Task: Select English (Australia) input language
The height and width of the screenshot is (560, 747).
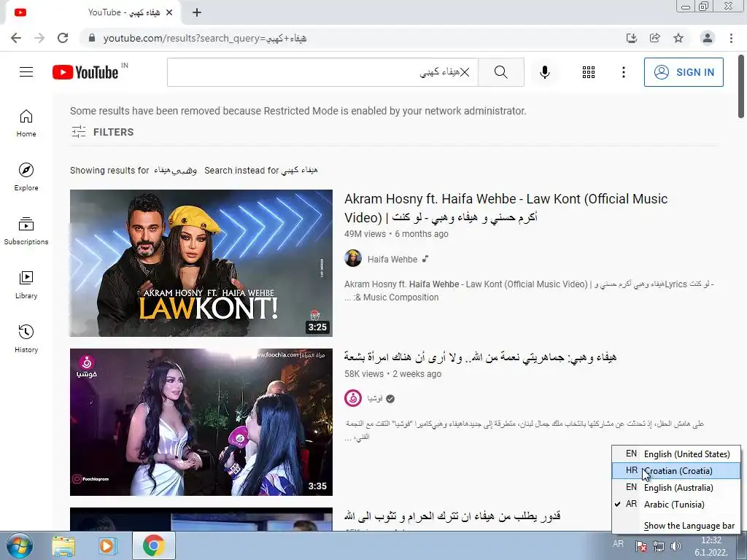Action: point(676,487)
